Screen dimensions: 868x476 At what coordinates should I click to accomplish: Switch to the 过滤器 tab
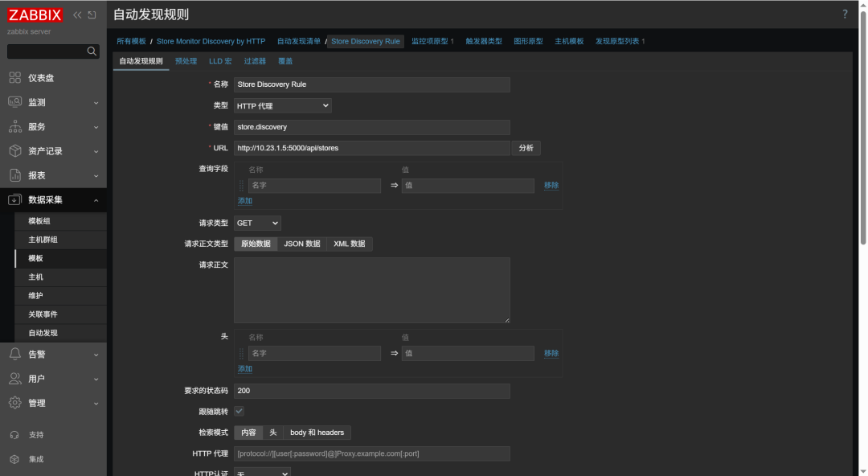pos(255,61)
